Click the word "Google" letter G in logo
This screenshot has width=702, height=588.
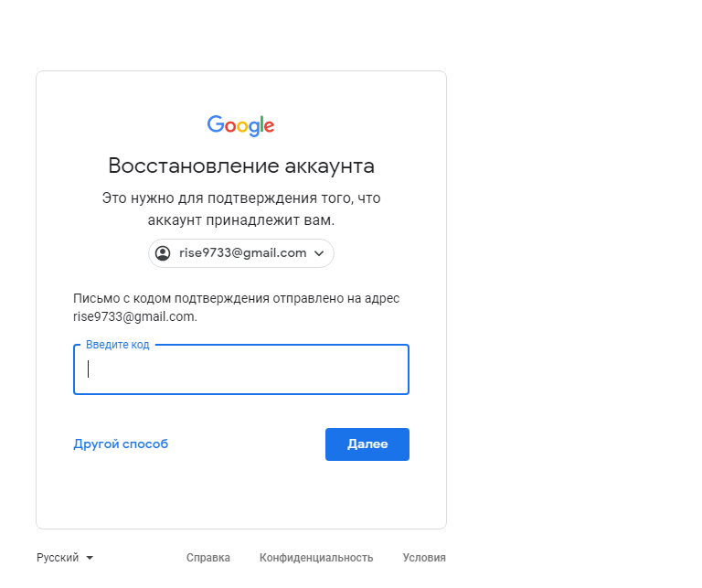tap(216, 124)
